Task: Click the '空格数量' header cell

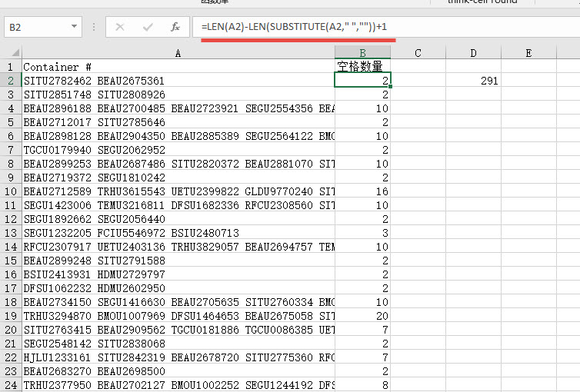Action: click(362, 67)
